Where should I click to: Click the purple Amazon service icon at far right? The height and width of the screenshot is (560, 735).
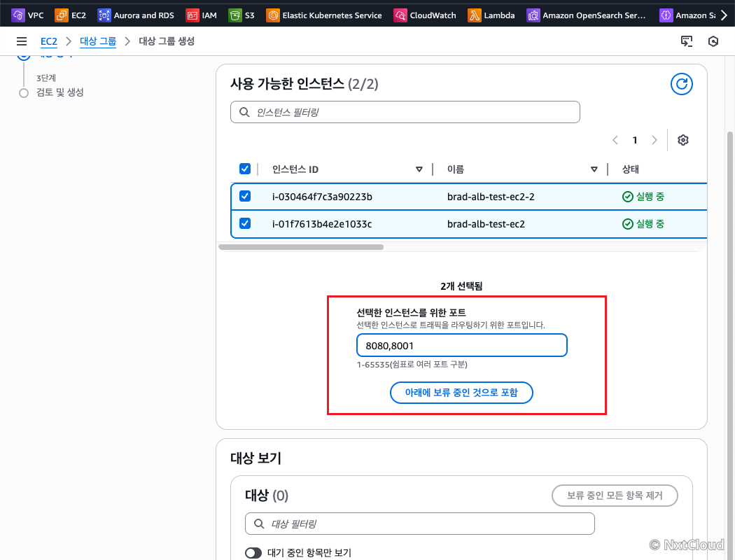point(666,15)
